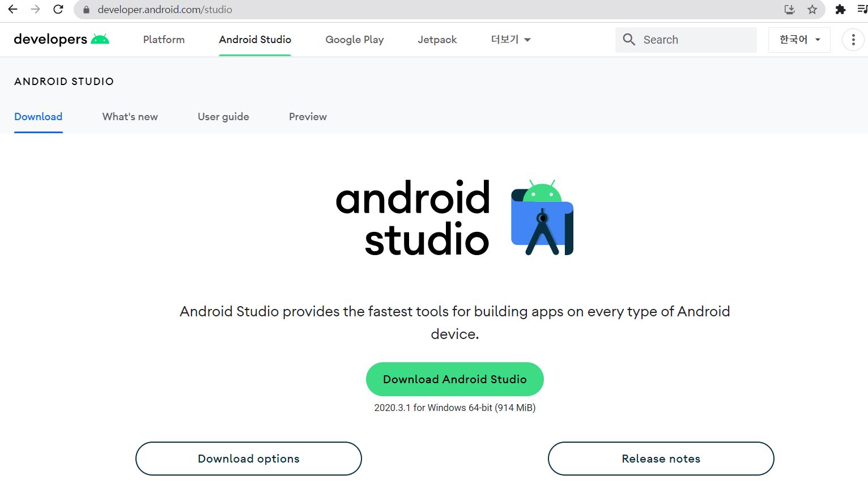
Task: Click the install app icon in address bar
Action: (789, 9)
